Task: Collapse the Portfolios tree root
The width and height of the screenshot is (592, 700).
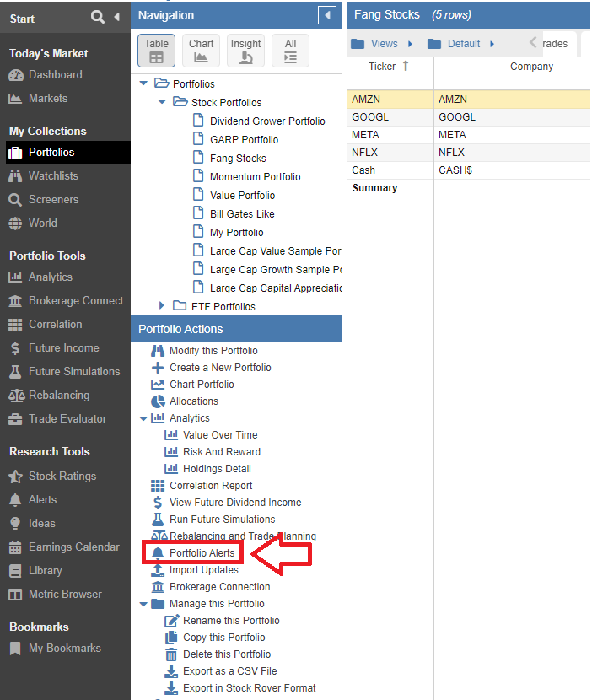Action: (143, 83)
